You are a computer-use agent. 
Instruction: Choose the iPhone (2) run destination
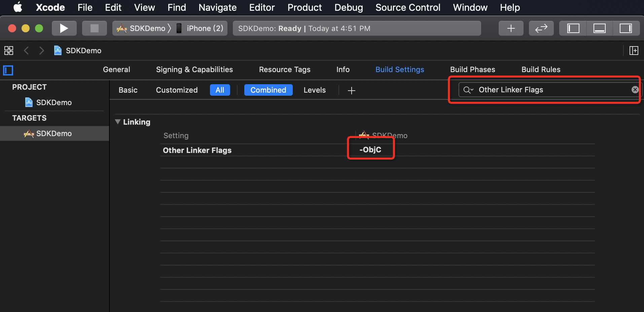pos(200,28)
